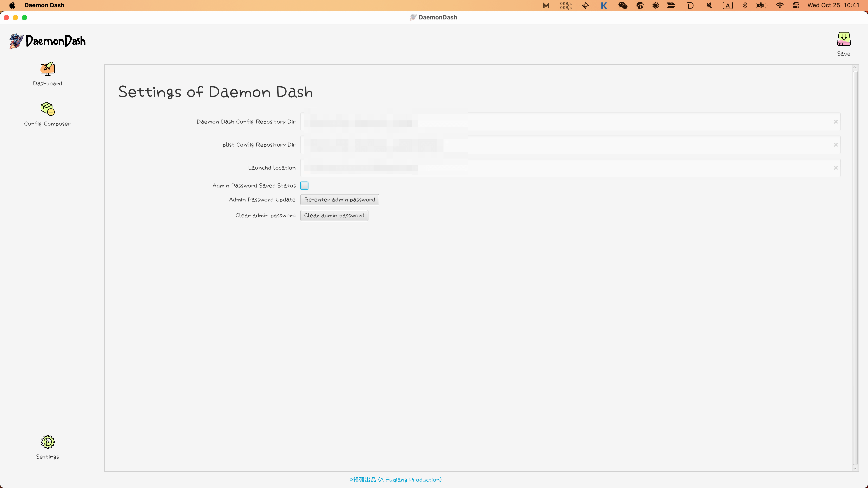Unmute sound via the menu bar icon
Image resolution: width=868 pixels, height=488 pixels.
(x=709, y=5)
